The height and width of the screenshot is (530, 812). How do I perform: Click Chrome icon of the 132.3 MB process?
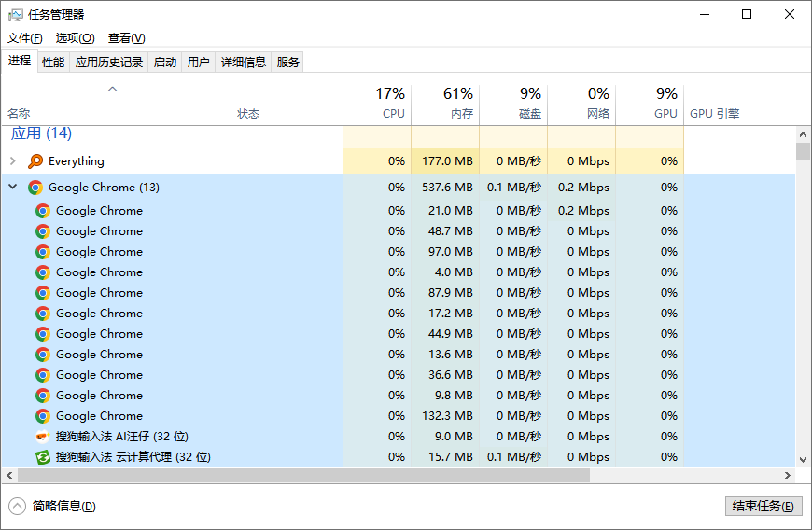click(43, 416)
